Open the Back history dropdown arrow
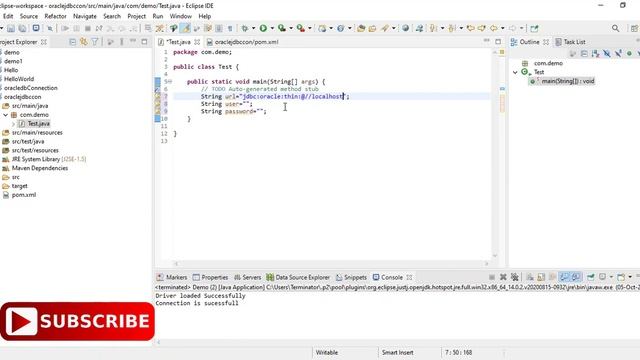 (x=502, y=28)
